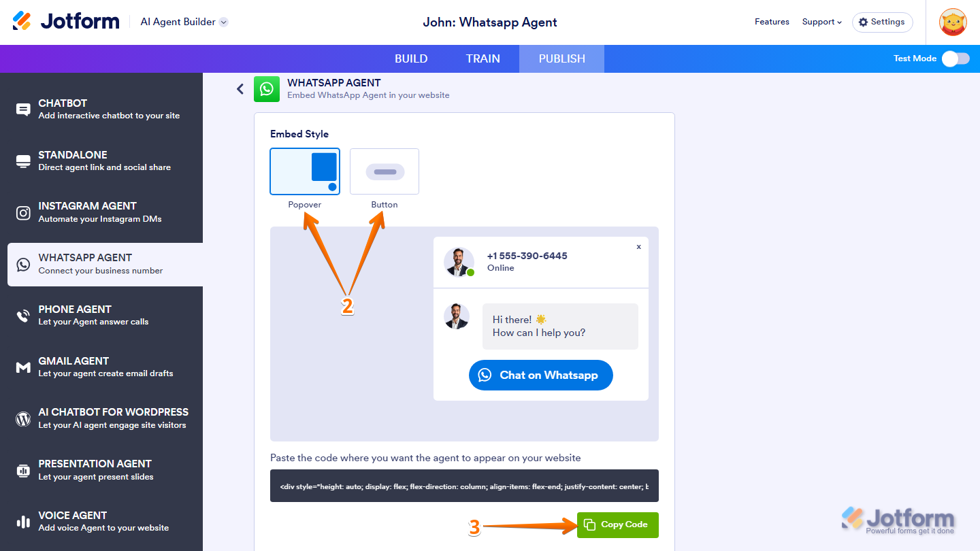Click the Standalone monitor icon
This screenshot has width=980, height=551.
pos(23,161)
